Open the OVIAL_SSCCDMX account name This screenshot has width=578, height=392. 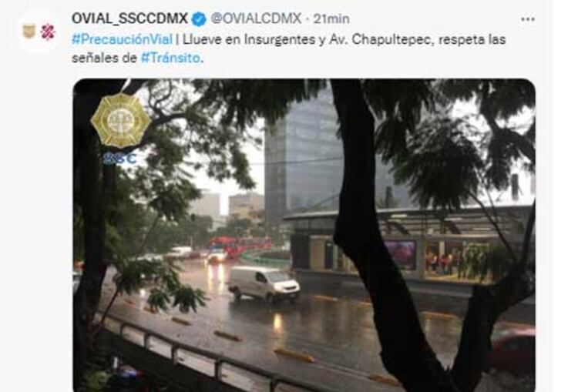[129, 18]
